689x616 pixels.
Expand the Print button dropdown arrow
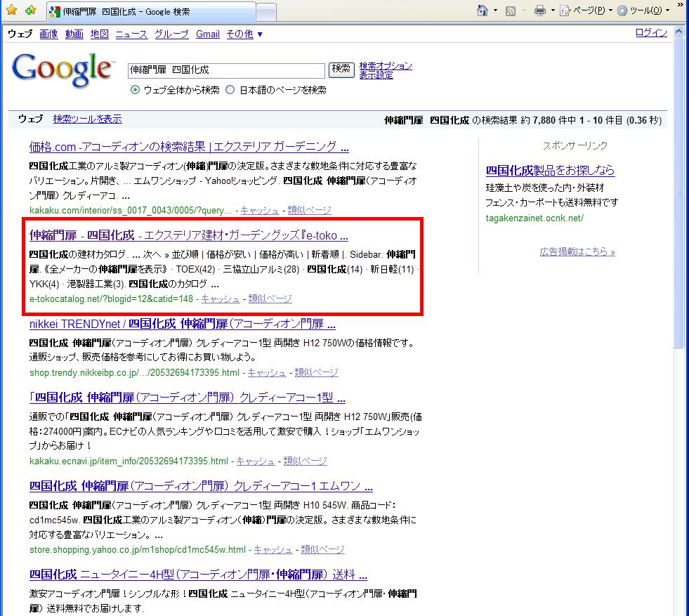(553, 11)
